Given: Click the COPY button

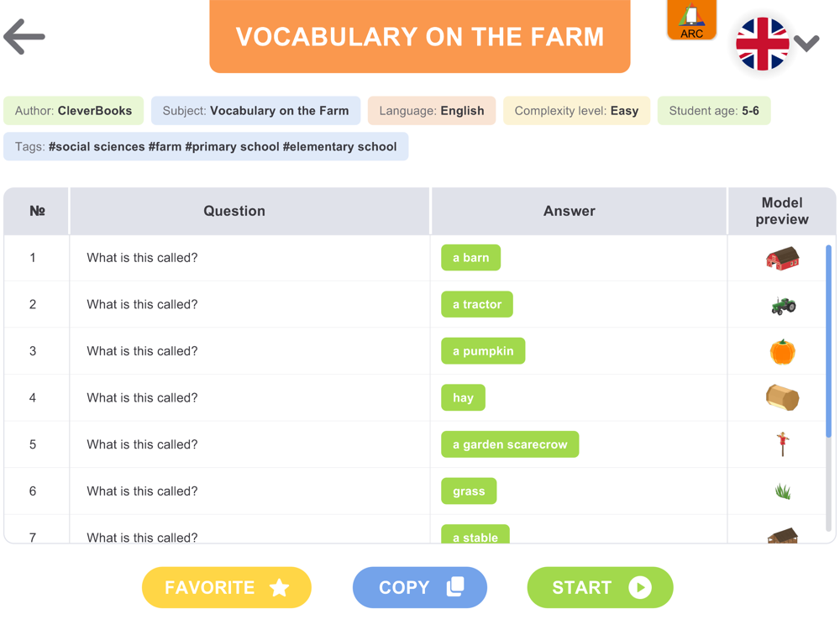Looking at the screenshot, I should click(x=419, y=587).
